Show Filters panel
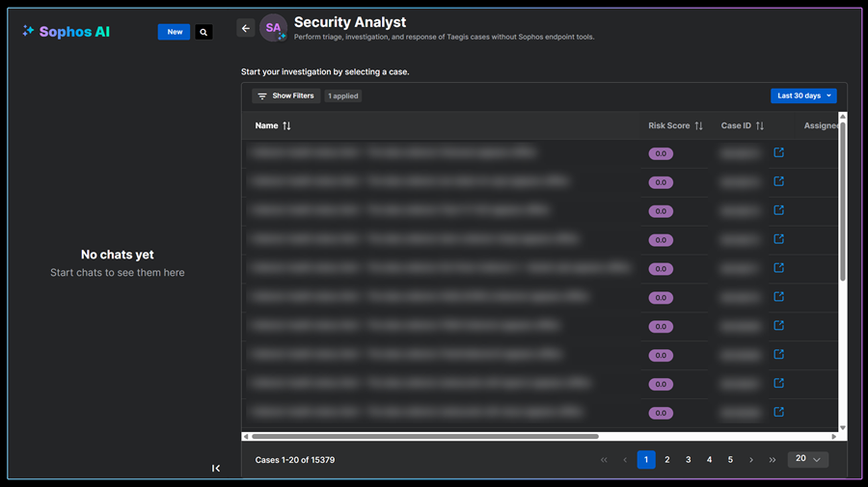Image resolution: width=868 pixels, height=487 pixels. 285,95
